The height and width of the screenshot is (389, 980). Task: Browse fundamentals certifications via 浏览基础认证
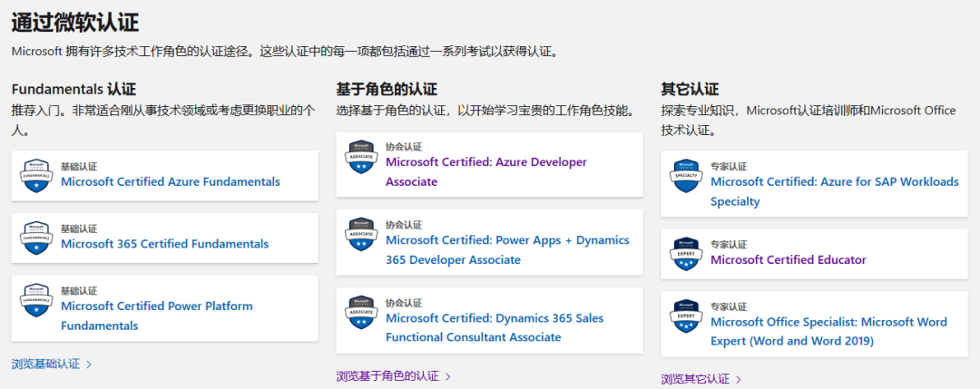(x=45, y=364)
